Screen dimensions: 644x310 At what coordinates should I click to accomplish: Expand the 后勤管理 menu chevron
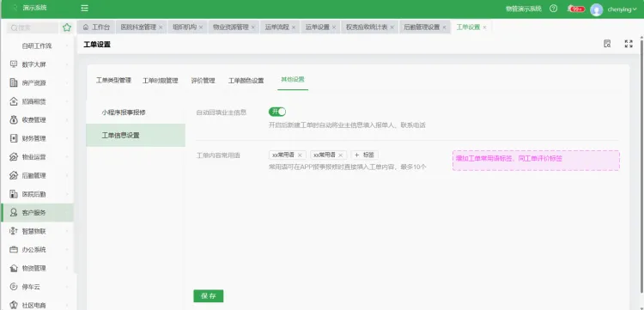[x=67, y=175]
